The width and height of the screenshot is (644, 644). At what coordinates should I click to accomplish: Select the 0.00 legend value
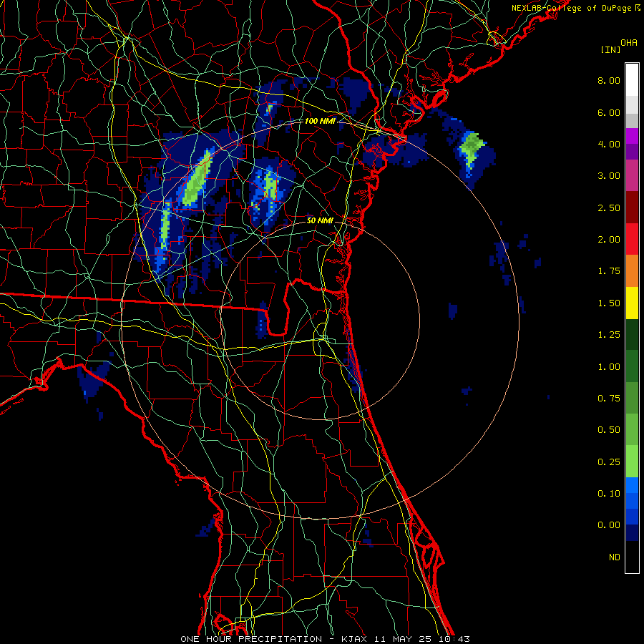pos(609,525)
